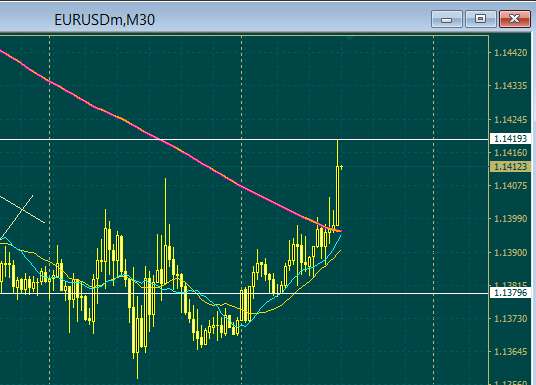Minimize the EURUSDm chart window
This screenshot has width=536, height=385.
(x=446, y=19)
